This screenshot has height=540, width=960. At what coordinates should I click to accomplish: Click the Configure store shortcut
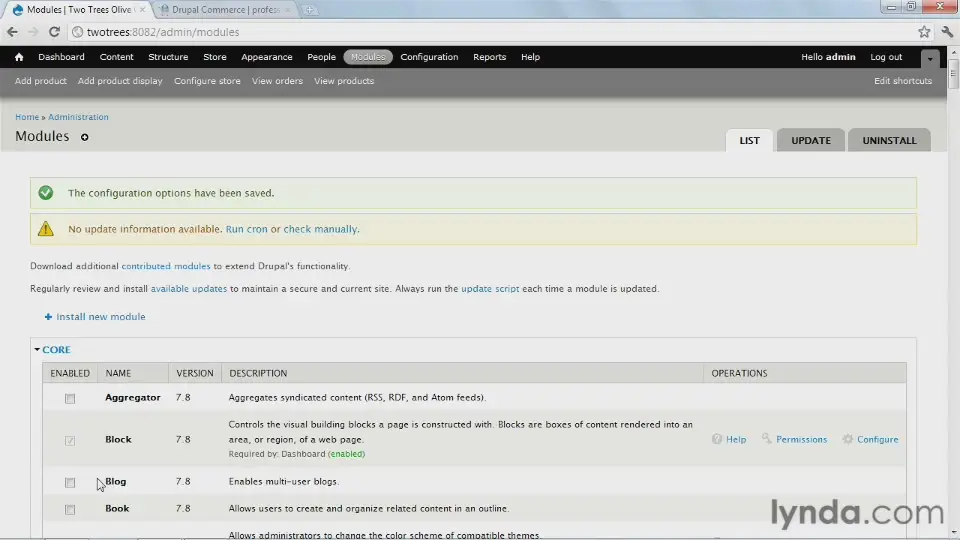point(207,81)
